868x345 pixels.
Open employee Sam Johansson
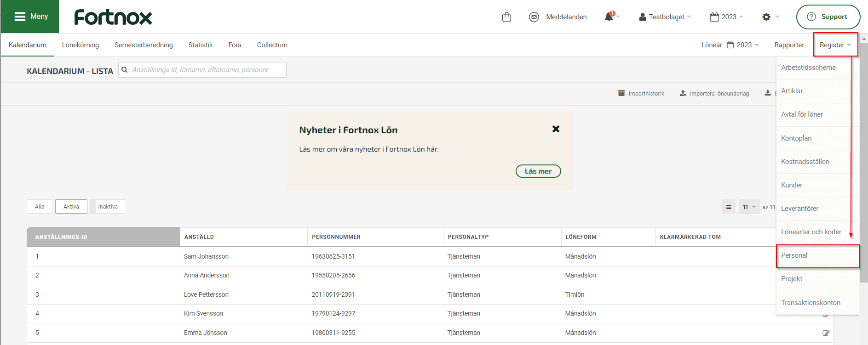(x=206, y=256)
